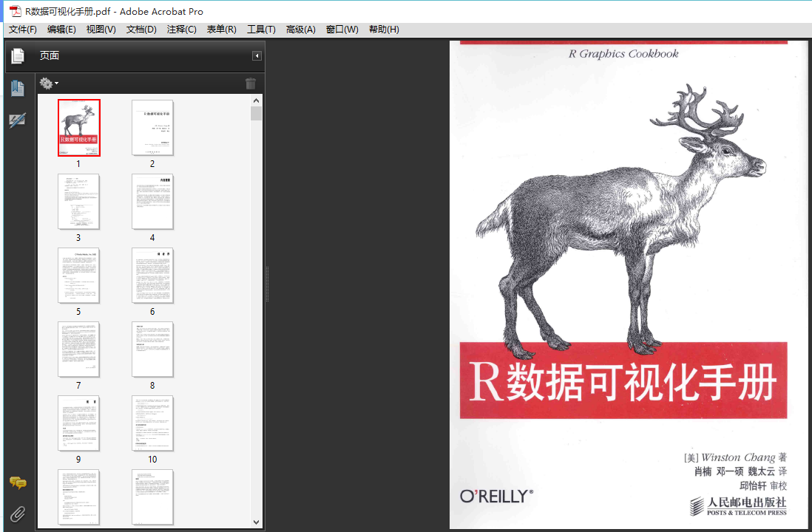Open the Comments panel speech bubbles icon
Image resolution: width=812 pixels, height=532 pixels.
[18, 482]
